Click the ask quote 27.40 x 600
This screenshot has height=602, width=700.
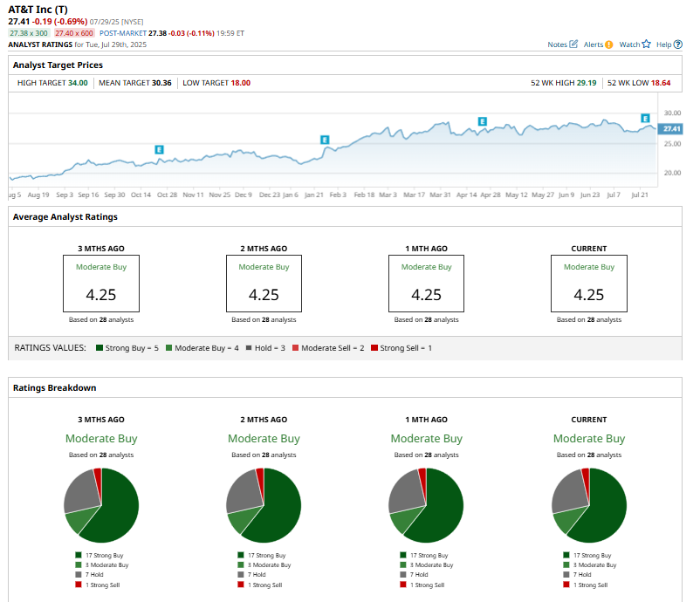click(x=74, y=33)
